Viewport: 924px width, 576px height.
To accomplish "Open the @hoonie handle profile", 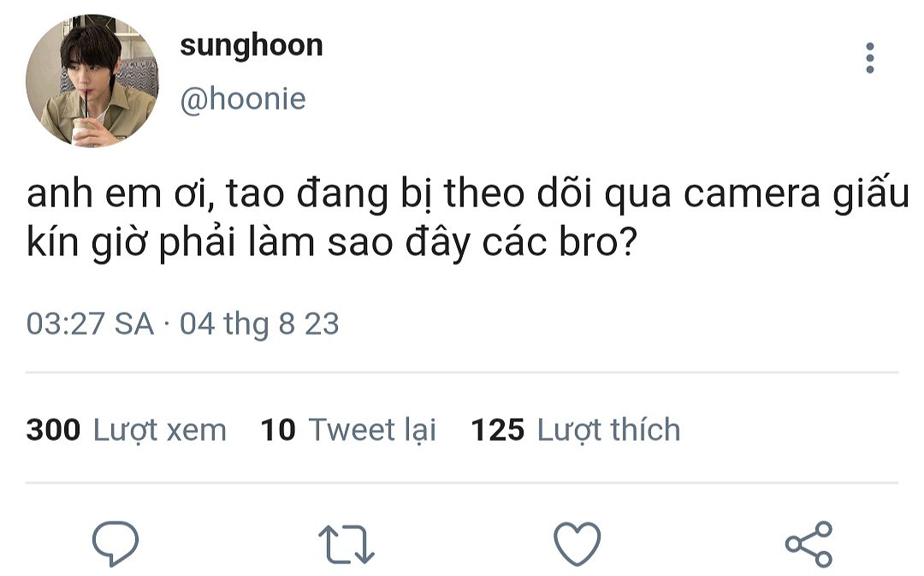I will [x=243, y=98].
